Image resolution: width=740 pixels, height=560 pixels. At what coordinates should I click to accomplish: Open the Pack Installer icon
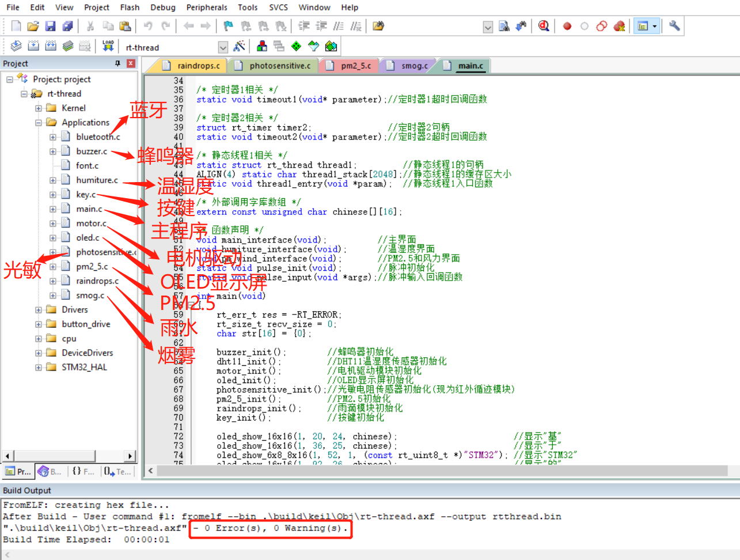coord(331,46)
